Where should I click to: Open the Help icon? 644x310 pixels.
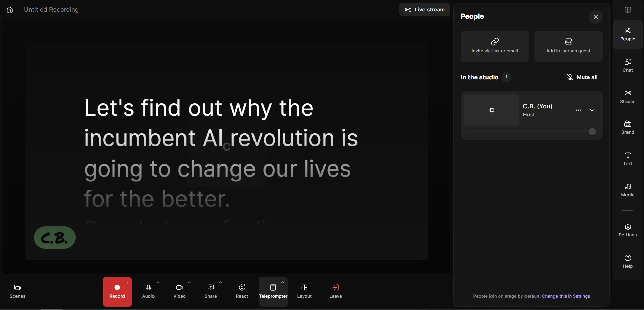[x=628, y=262]
